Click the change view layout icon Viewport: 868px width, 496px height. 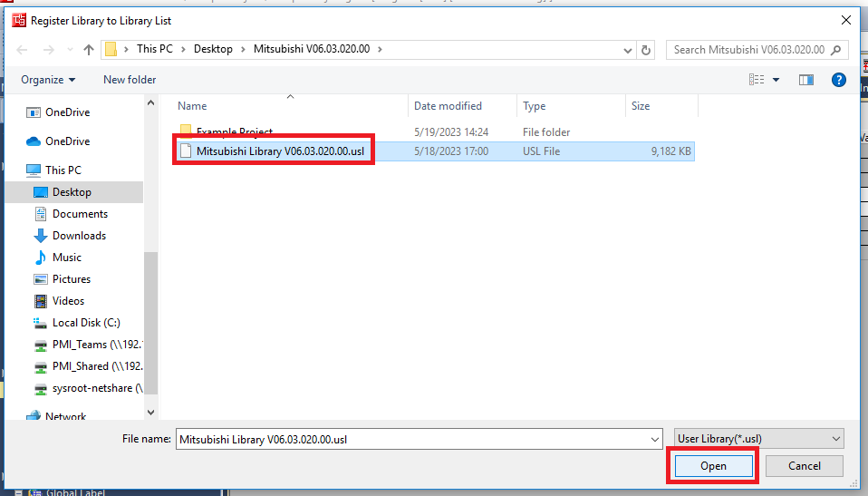tap(757, 80)
